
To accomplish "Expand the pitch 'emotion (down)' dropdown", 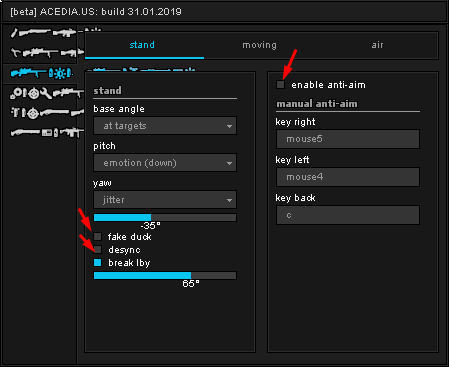I will 165,163.
